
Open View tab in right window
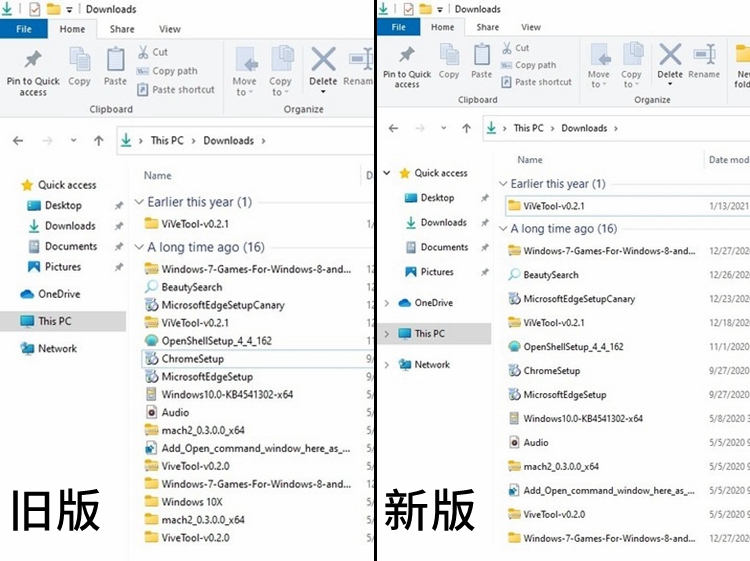coord(531,27)
